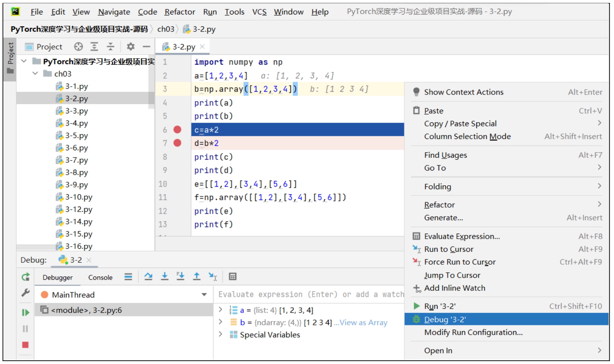The height and width of the screenshot is (364, 614).
Task: Click Step Out icon
Action: [197, 277]
